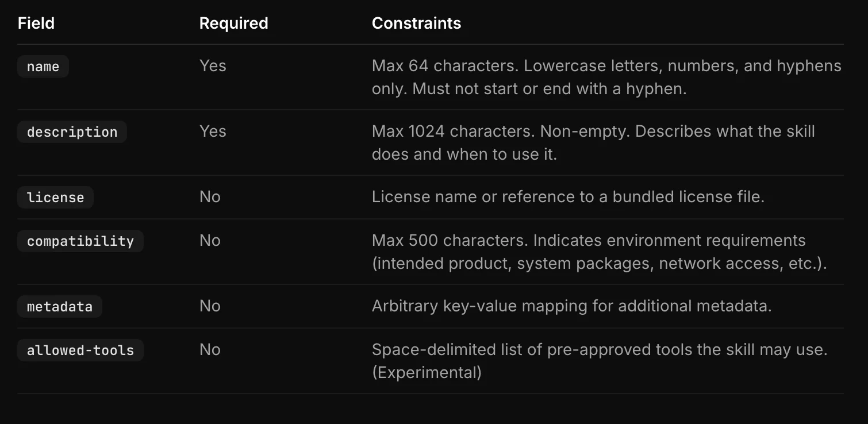Click the No value in allowed-tools row

(x=210, y=350)
